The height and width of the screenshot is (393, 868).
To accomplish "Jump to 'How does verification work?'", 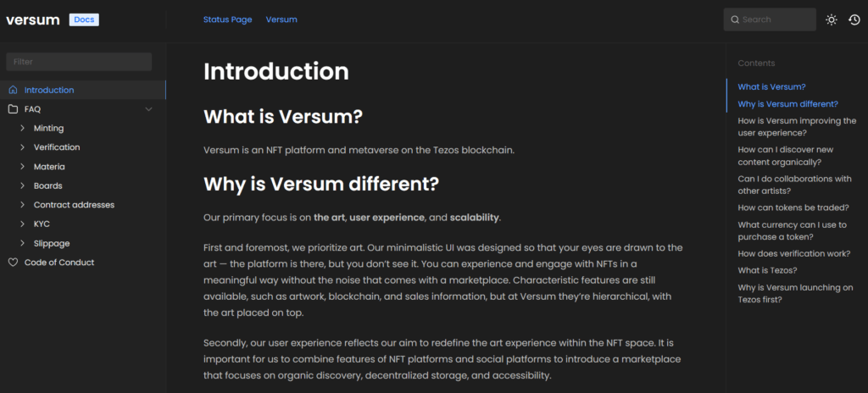I will [793, 253].
